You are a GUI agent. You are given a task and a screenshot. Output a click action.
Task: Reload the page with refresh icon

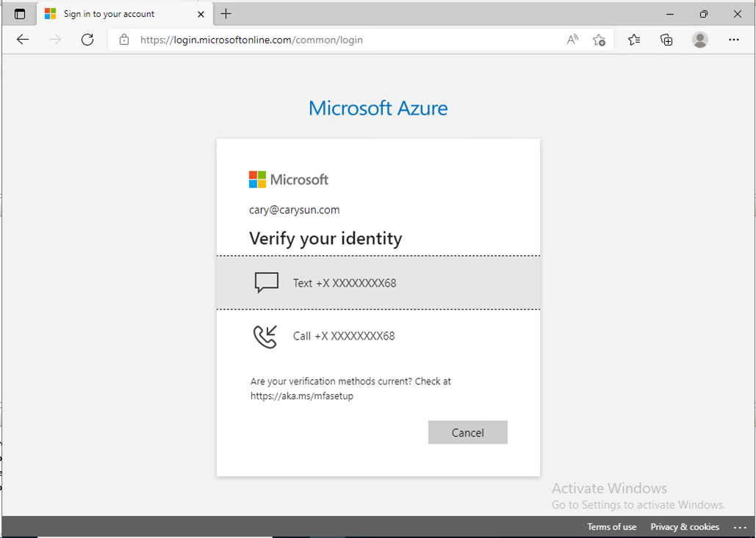87,40
